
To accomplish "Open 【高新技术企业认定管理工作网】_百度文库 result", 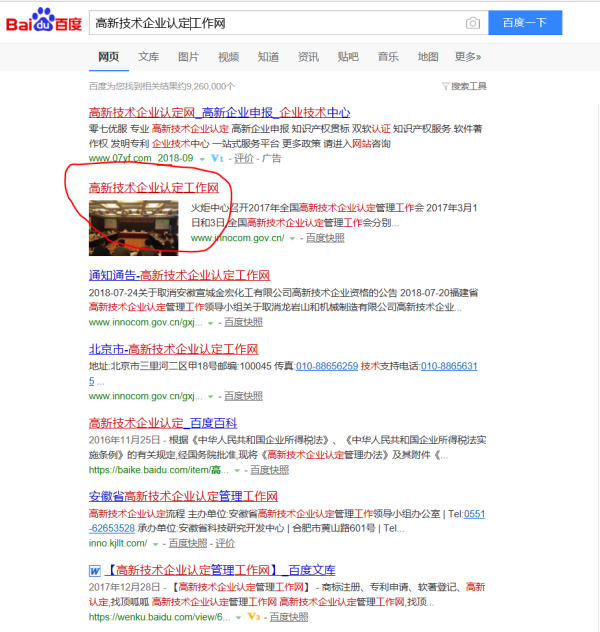I will (x=220, y=570).
